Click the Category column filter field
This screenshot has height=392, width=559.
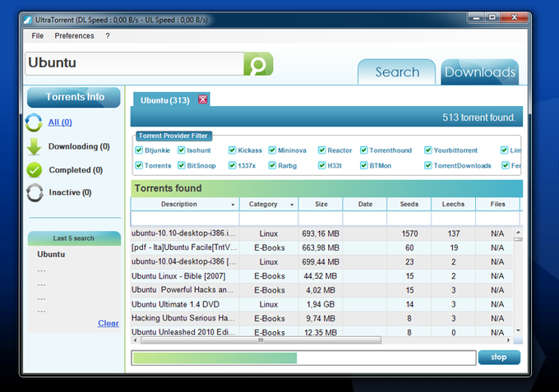point(269,219)
